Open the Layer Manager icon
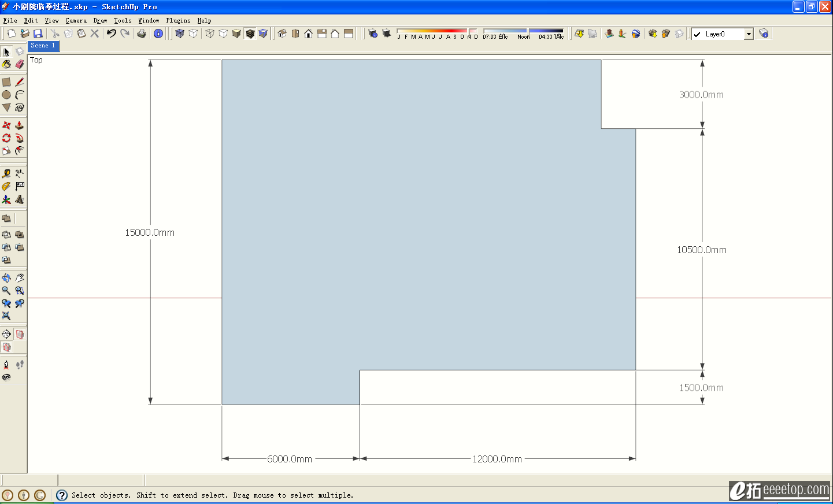 pyautogui.click(x=764, y=34)
